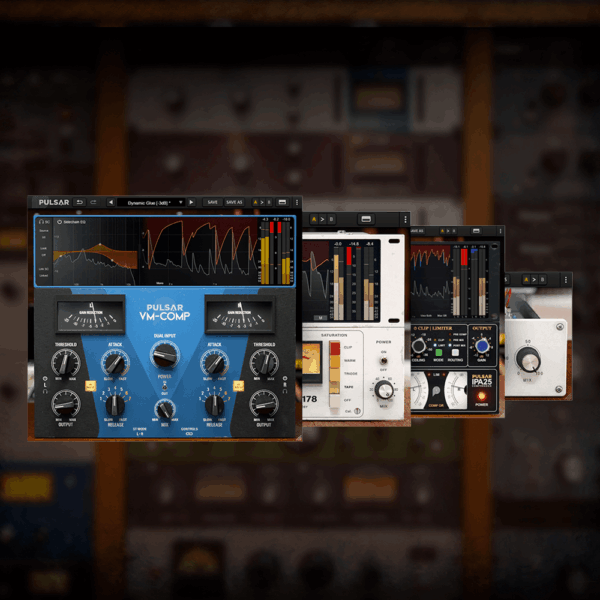Turn saturation OFF on the 1178 plugin
The image size is (600, 600).
335,400
